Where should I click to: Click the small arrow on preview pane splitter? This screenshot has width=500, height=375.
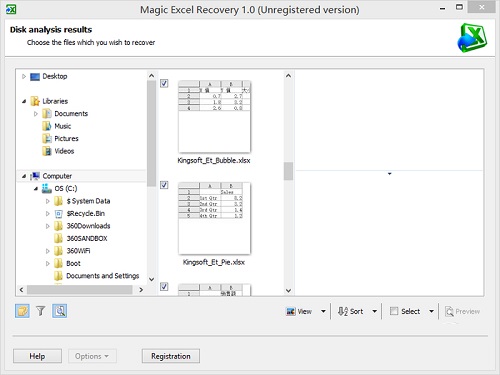(x=389, y=174)
